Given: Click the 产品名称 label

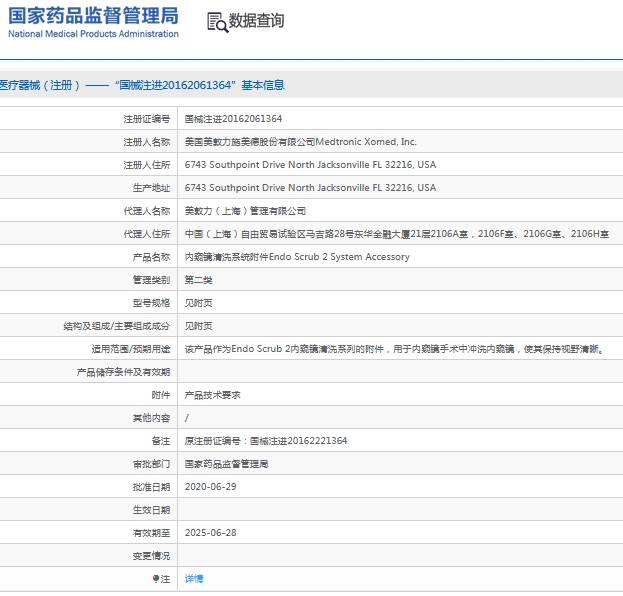Looking at the screenshot, I should (x=151, y=257).
